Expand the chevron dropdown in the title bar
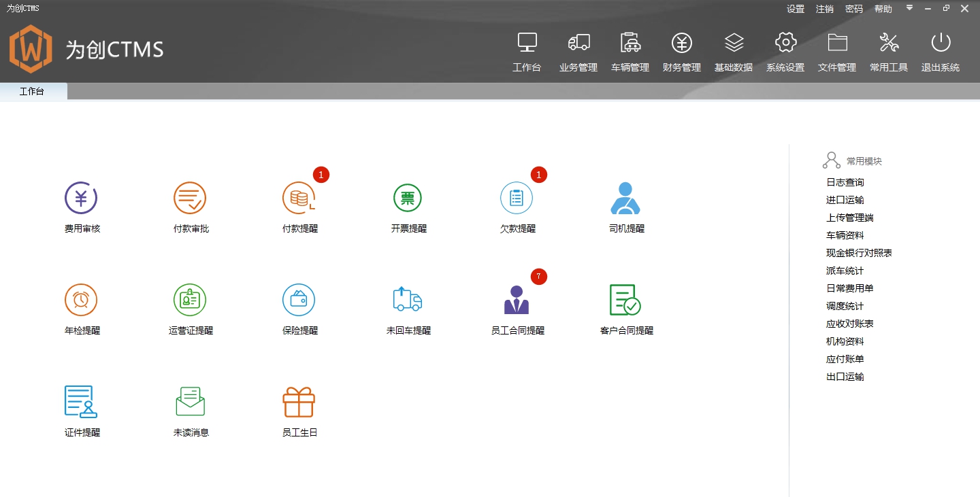Screen dimensions: 980x497 [x=909, y=8]
